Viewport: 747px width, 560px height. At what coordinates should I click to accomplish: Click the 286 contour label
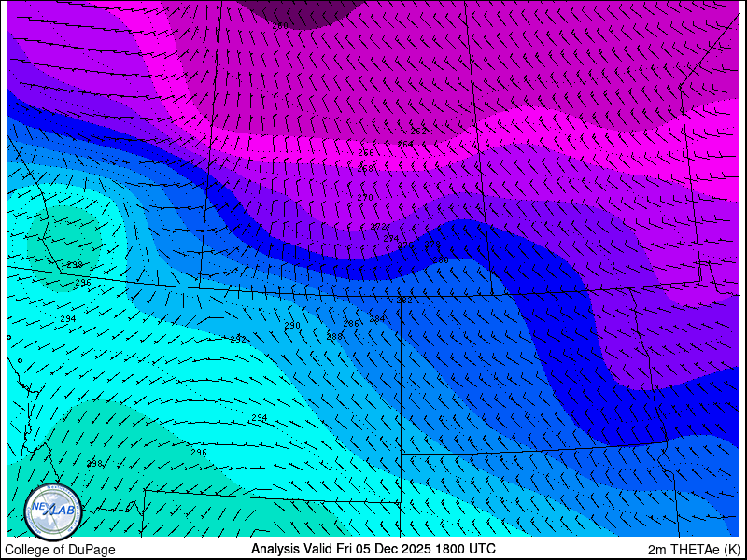pos(351,324)
